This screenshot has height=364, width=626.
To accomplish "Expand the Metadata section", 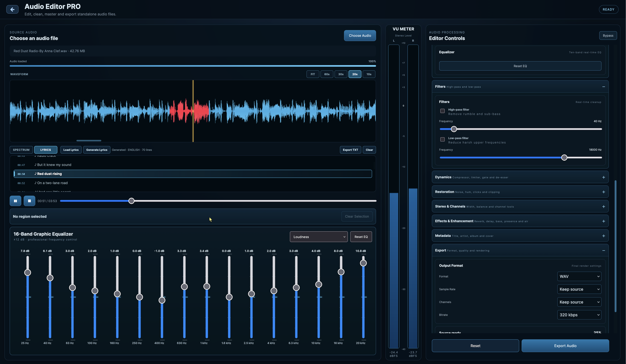I will [x=520, y=236].
